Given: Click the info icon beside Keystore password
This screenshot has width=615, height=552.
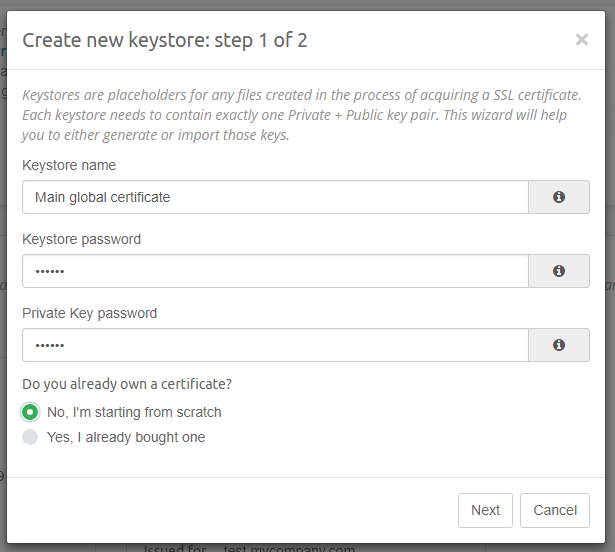Looking at the screenshot, I should pyautogui.click(x=558, y=271).
